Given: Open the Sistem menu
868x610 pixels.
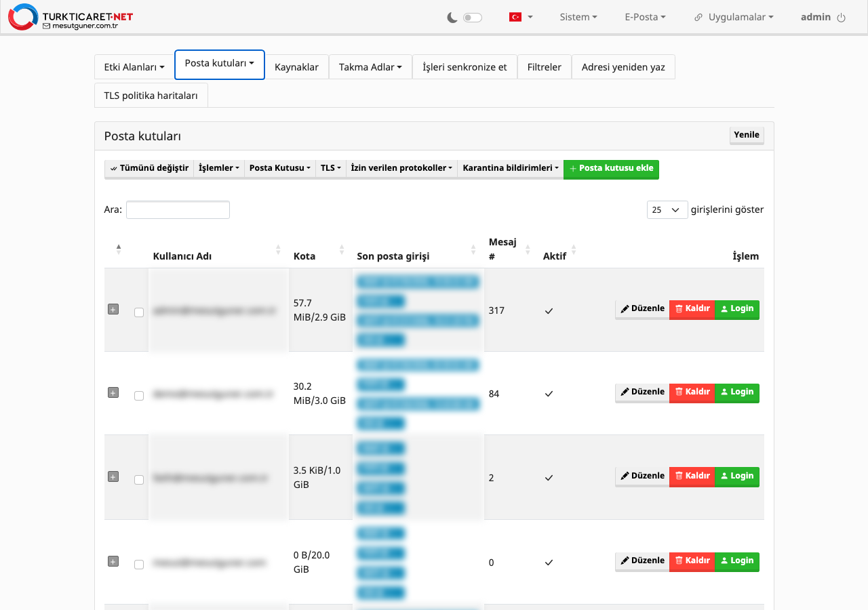Looking at the screenshot, I should click(x=578, y=17).
